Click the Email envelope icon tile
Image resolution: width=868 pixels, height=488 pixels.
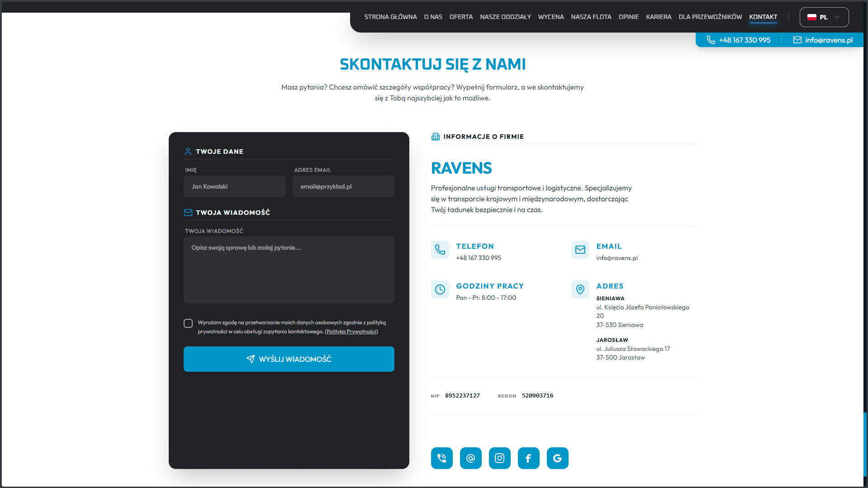tap(580, 250)
